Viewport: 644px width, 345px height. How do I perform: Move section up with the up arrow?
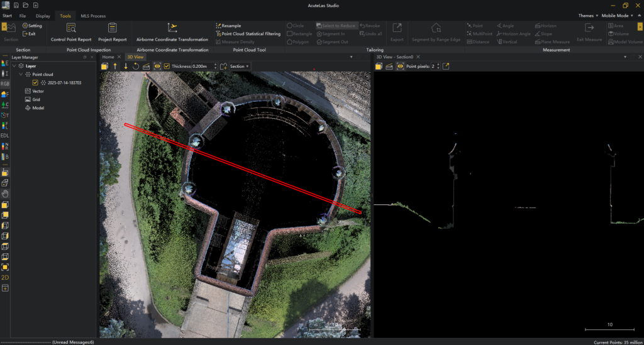115,66
